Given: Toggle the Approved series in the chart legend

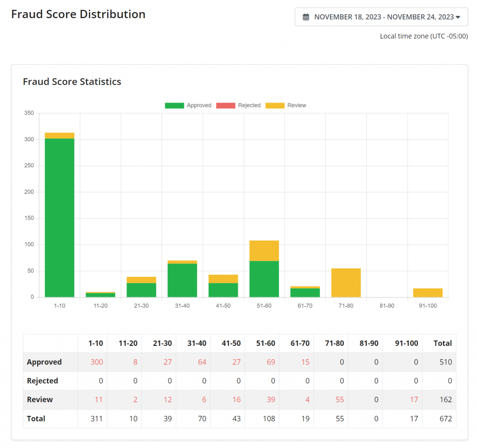Looking at the screenshot, I should (x=199, y=105).
